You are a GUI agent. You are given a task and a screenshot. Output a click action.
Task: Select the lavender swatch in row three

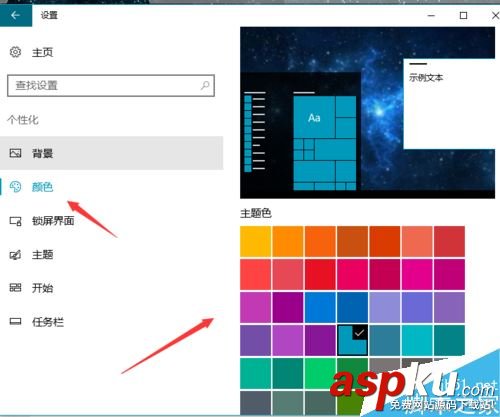pyautogui.click(x=385, y=307)
